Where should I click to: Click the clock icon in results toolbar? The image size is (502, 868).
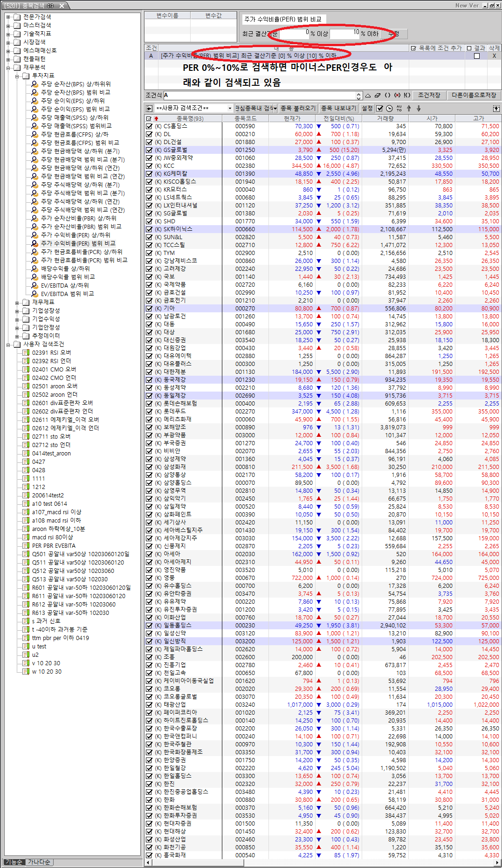pyautogui.click(x=389, y=108)
